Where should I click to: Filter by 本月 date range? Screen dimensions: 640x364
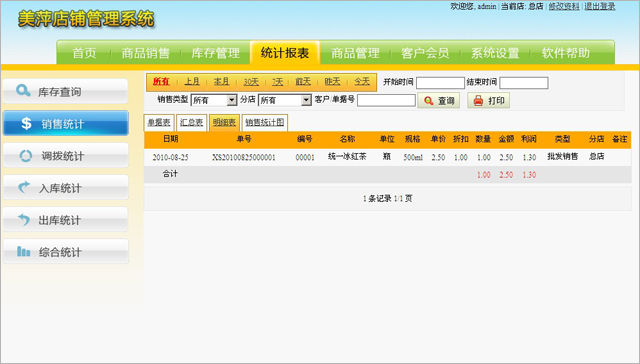pos(222,82)
